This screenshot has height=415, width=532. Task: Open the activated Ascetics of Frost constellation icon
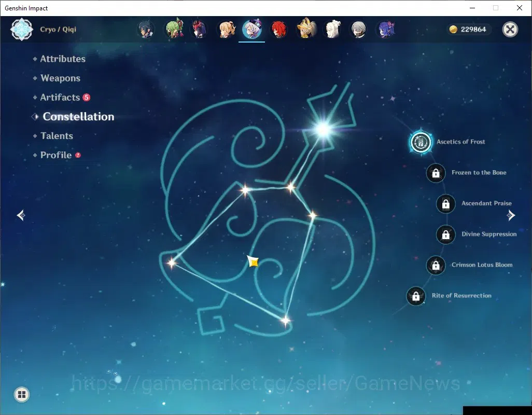pos(421,142)
